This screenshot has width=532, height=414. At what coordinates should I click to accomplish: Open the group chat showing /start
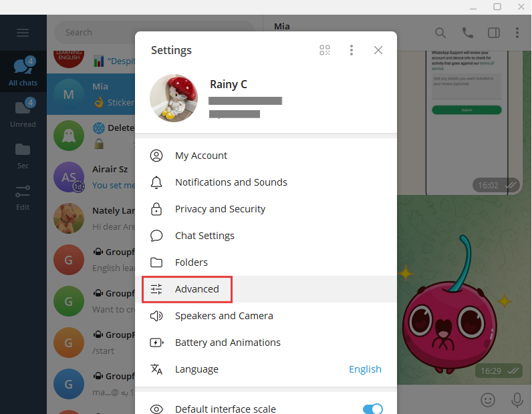91,343
